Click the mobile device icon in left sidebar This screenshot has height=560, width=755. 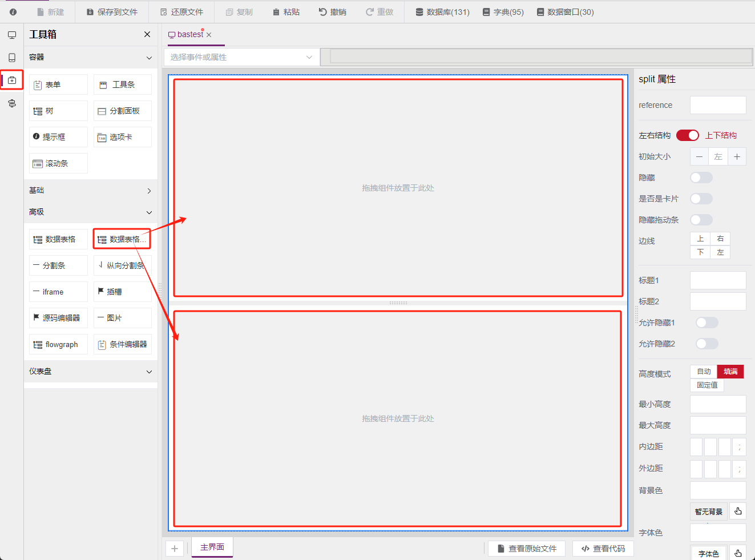(x=12, y=58)
